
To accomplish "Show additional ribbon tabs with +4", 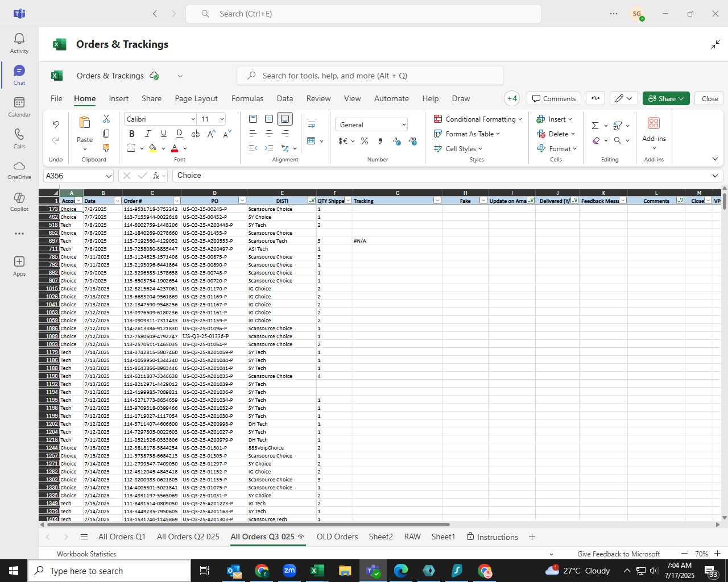I will 512,98.
